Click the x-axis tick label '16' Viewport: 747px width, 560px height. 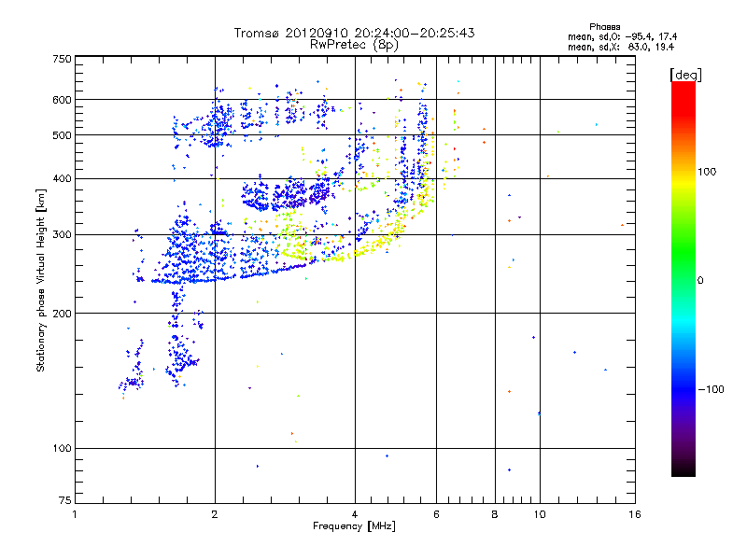635,514
